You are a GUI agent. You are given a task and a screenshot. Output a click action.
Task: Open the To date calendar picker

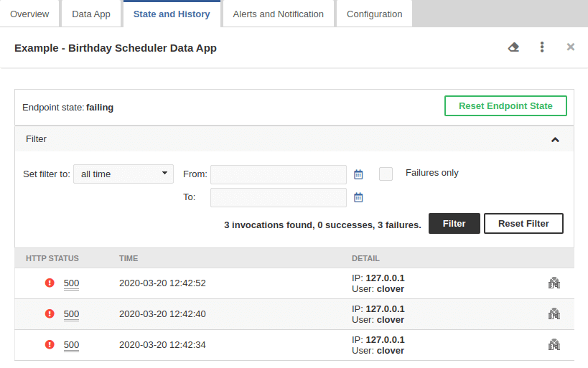[x=359, y=197]
